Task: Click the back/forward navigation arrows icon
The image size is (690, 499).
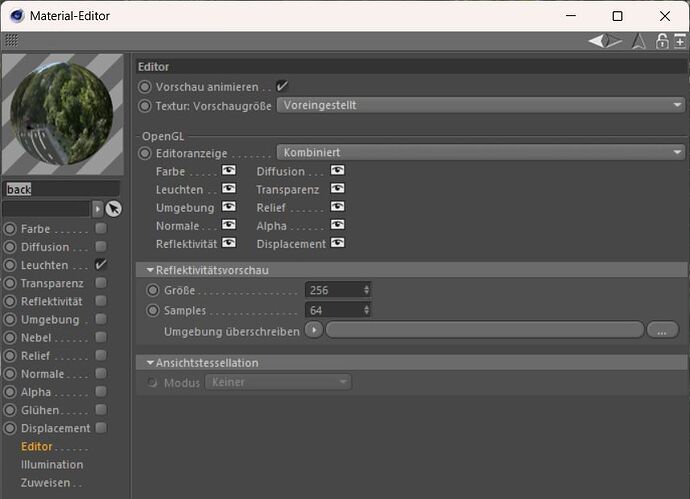Action: click(x=605, y=41)
